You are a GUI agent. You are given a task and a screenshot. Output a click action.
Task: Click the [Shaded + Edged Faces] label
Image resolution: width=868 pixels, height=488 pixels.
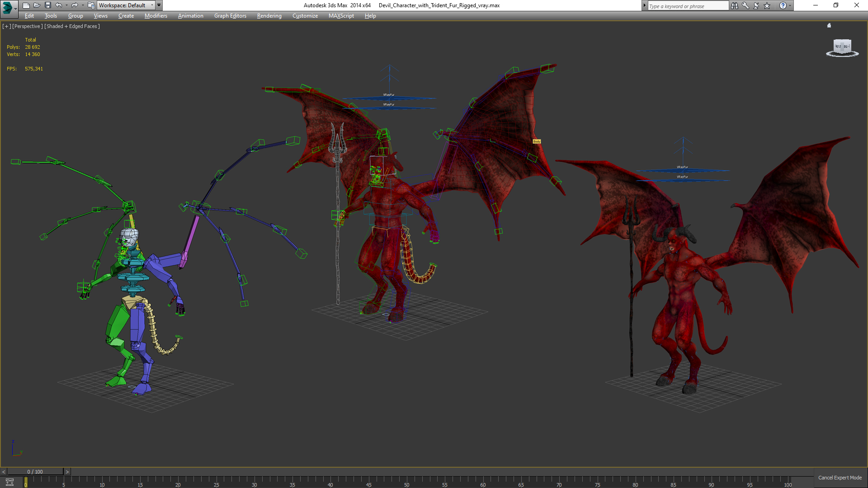point(72,26)
